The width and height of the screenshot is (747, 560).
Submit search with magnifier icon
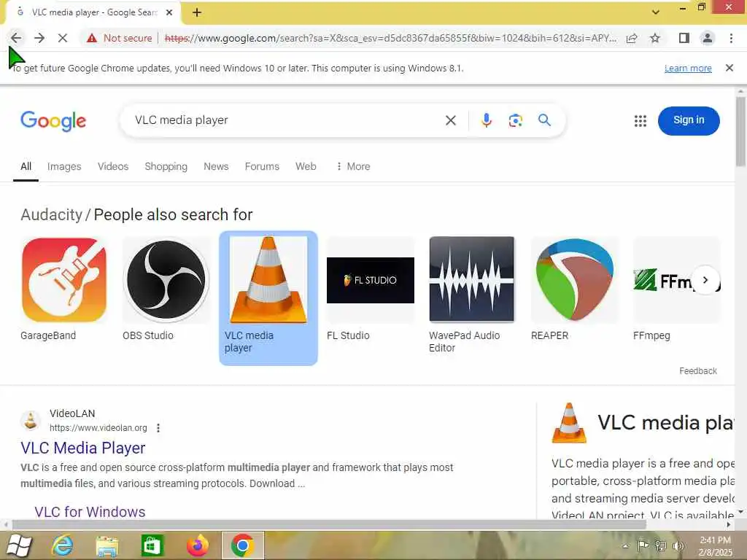pyautogui.click(x=544, y=120)
